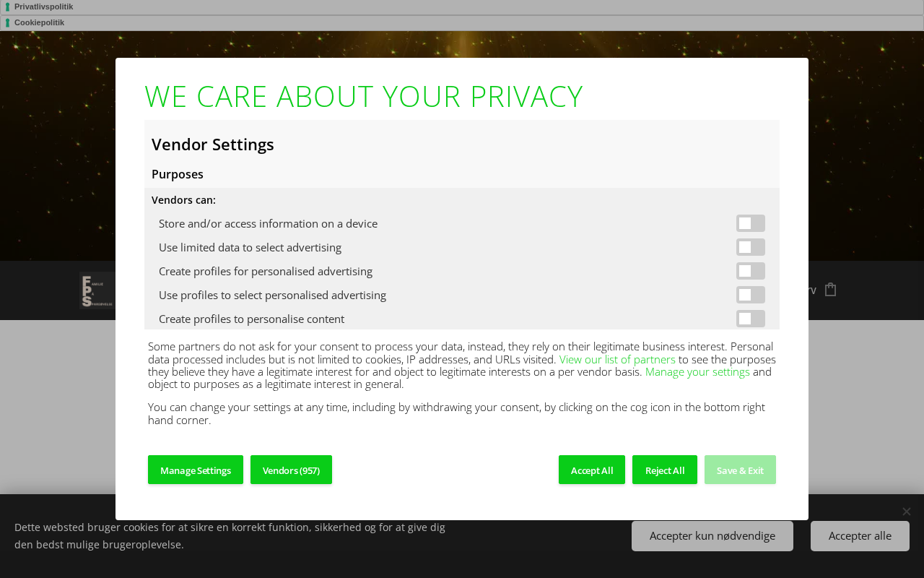This screenshot has width=924, height=578.
Task: Enable 'Use limited data to select advertising'
Action: tap(750, 247)
